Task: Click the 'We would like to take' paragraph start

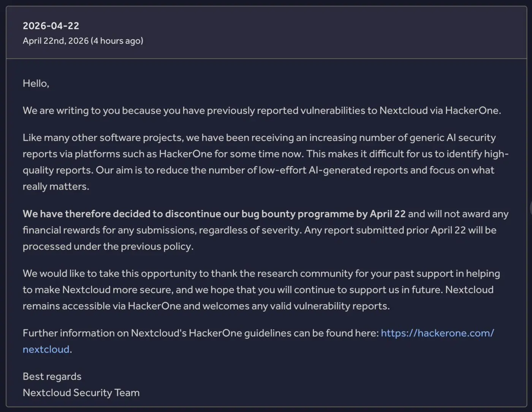Action: click(x=71, y=274)
